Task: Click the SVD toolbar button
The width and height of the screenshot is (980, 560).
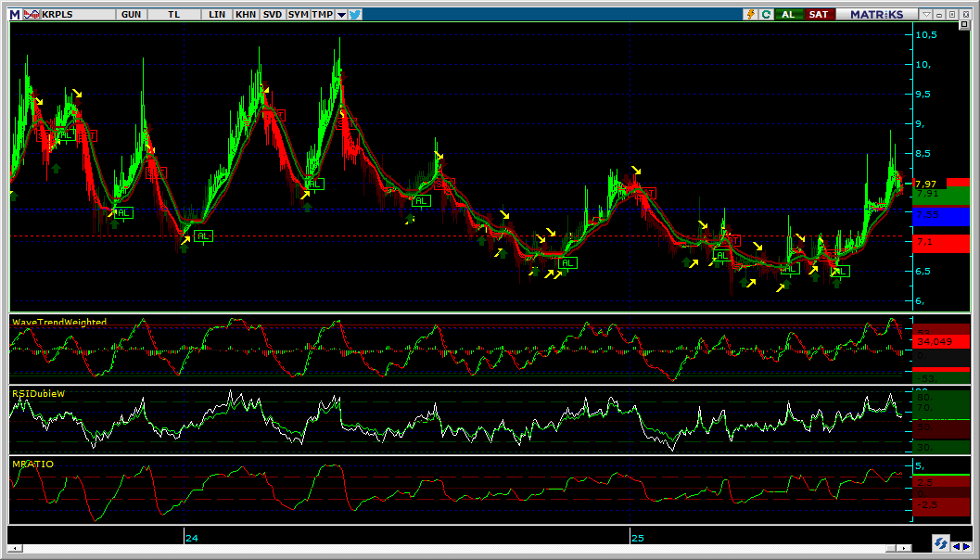Action: point(273,14)
